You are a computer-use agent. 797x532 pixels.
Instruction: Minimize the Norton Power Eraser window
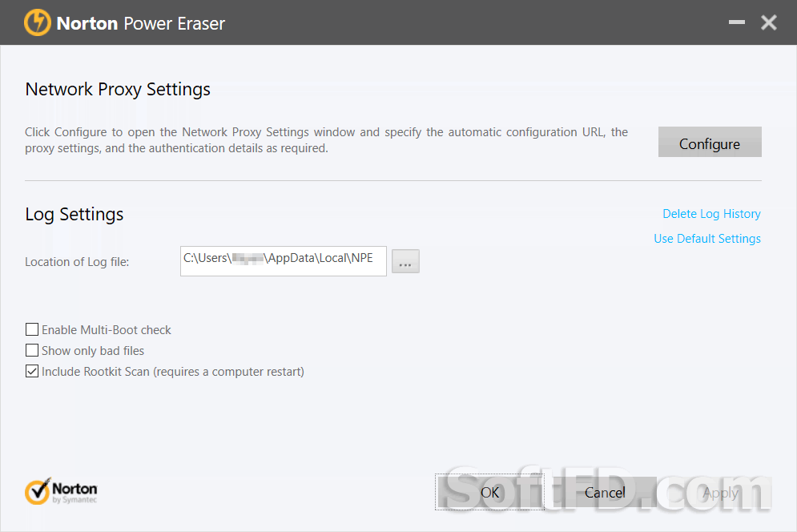[x=736, y=22]
